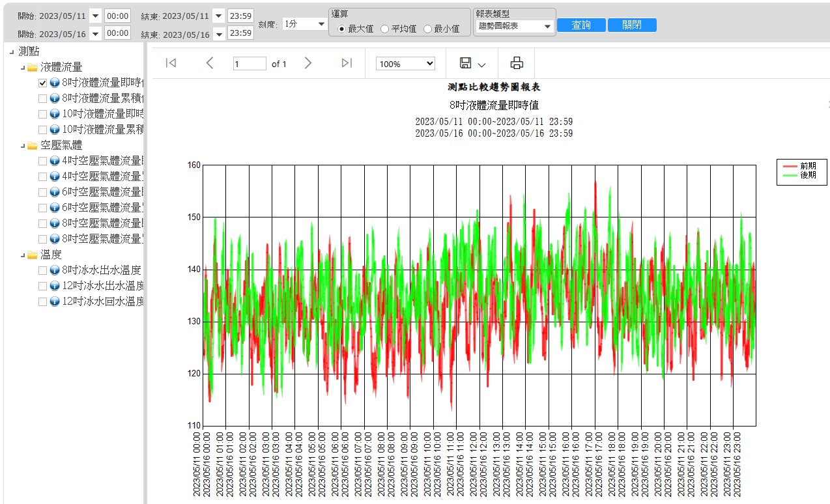Click info icon of 8吋液體流量即時值
830x504 pixels.
point(55,83)
